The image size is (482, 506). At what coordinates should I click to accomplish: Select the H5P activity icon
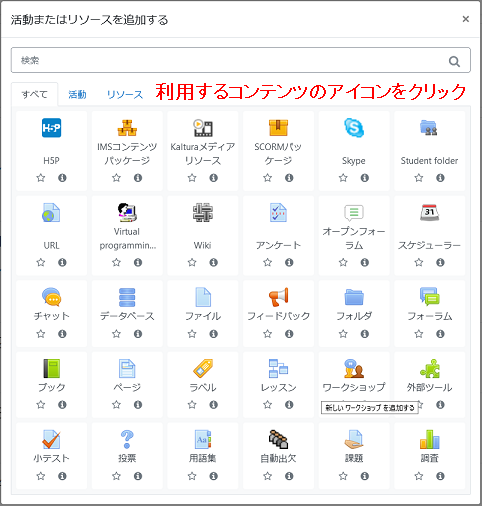coord(51,128)
